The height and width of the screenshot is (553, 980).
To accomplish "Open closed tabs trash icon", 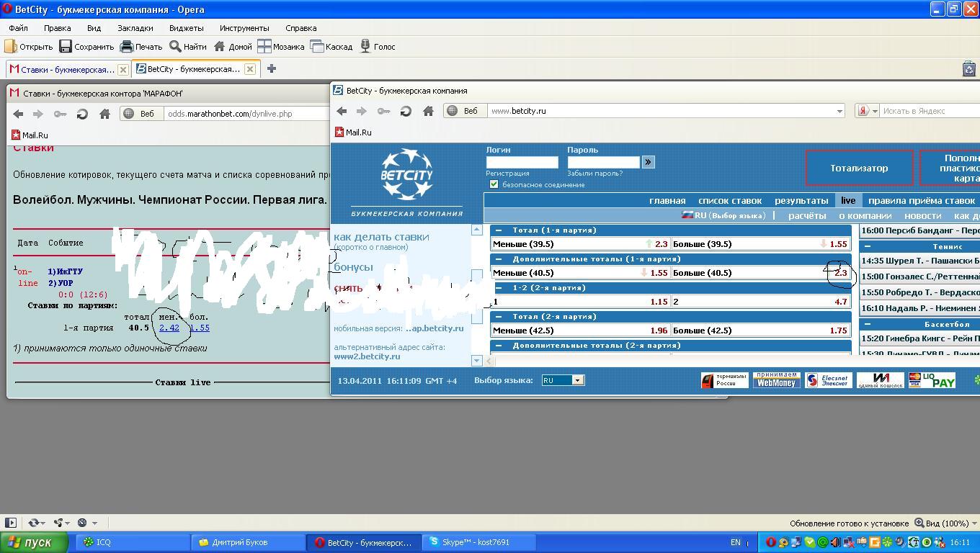I will click(x=968, y=69).
